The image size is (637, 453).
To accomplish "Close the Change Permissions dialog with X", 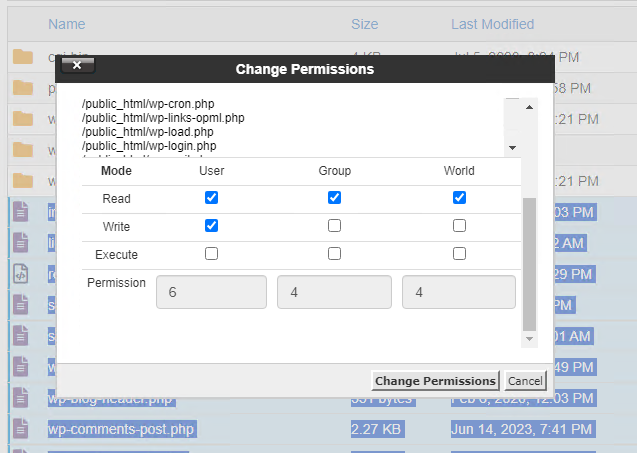I will [x=77, y=65].
